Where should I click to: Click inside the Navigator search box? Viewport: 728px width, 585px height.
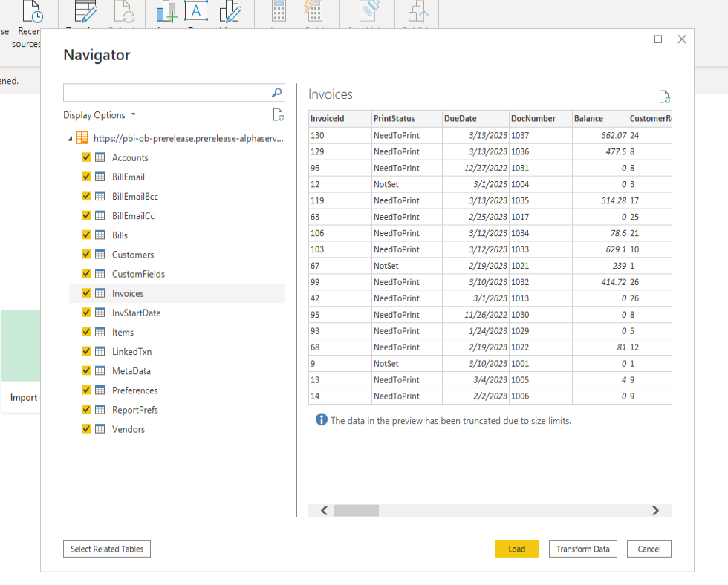pyautogui.click(x=163, y=92)
